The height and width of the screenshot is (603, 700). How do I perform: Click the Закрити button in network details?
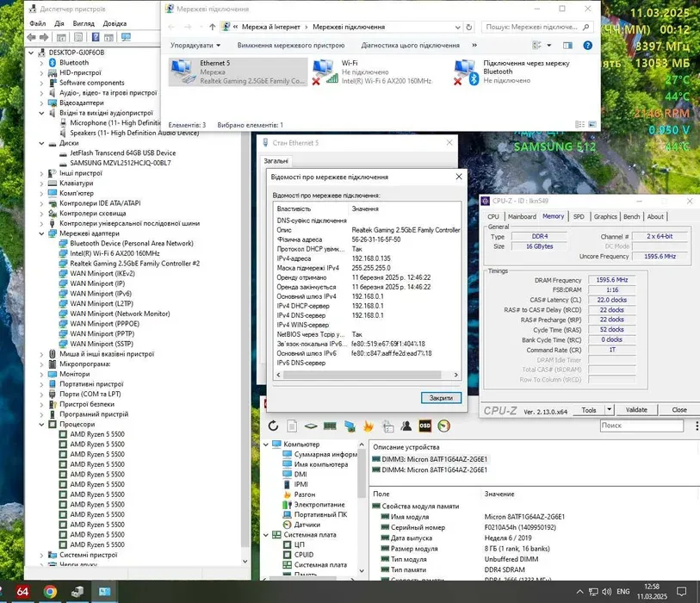tap(441, 397)
